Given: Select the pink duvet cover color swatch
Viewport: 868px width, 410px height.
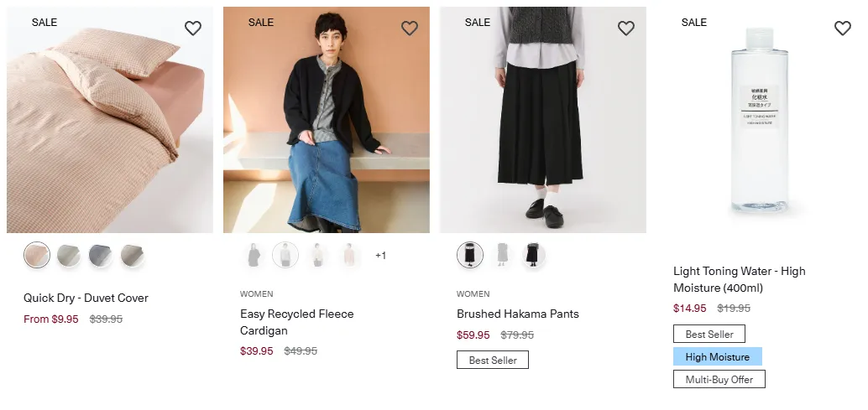Looking at the screenshot, I should [x=37, y=255].
